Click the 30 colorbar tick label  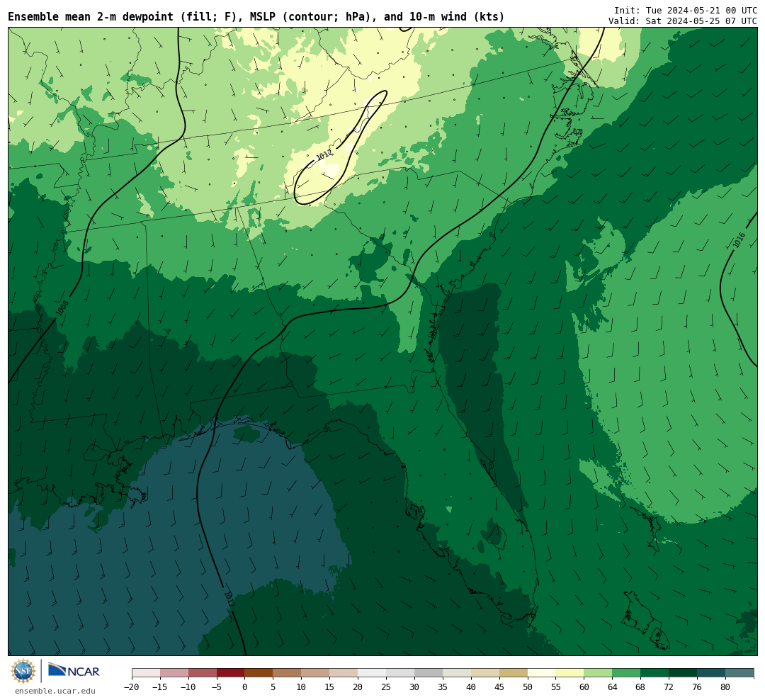(x=414, y=687)
